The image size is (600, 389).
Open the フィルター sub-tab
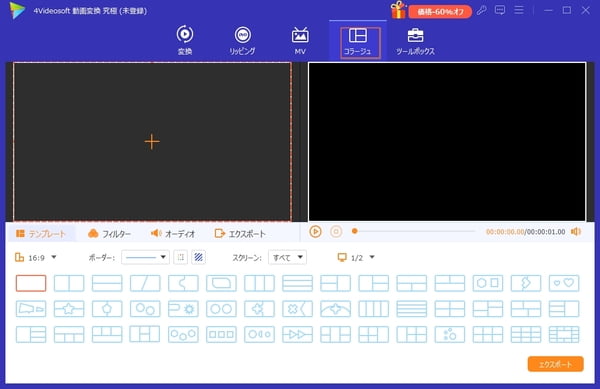109,233
